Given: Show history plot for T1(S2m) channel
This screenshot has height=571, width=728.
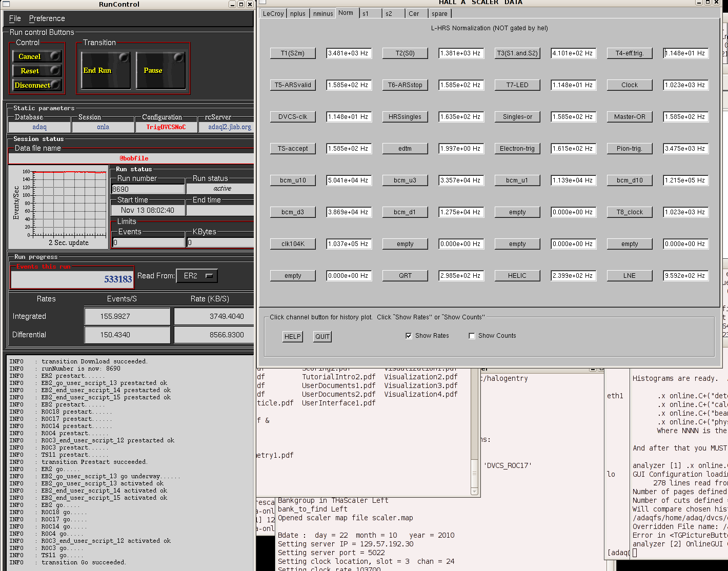Looking at the screenshot, I should pos(293,53).
